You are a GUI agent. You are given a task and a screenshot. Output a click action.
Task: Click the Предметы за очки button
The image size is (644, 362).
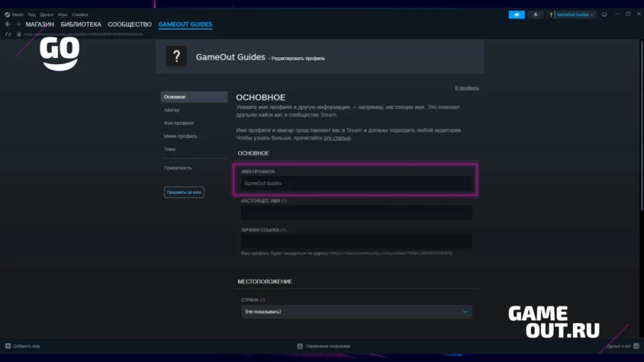184,192
